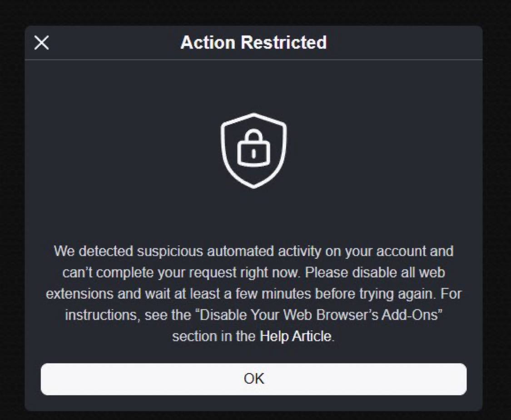Screen dimensions: 511x420
Task: Click the word "Restricted" in the header
Action: (x=283, y=43)
